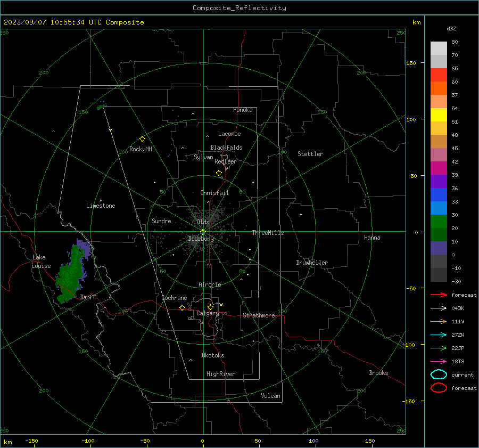Click the RockyMH label

pos(141,149)
